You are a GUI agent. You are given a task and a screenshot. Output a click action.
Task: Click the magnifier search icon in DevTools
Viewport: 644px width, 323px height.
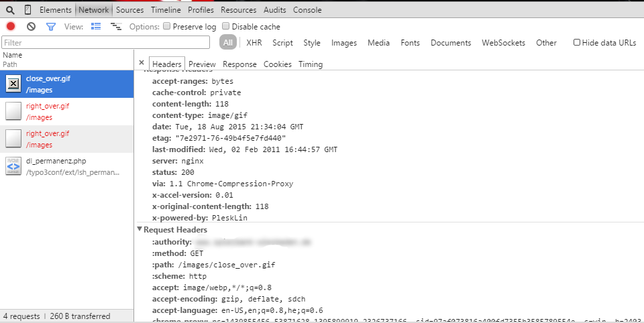point(10,10)
